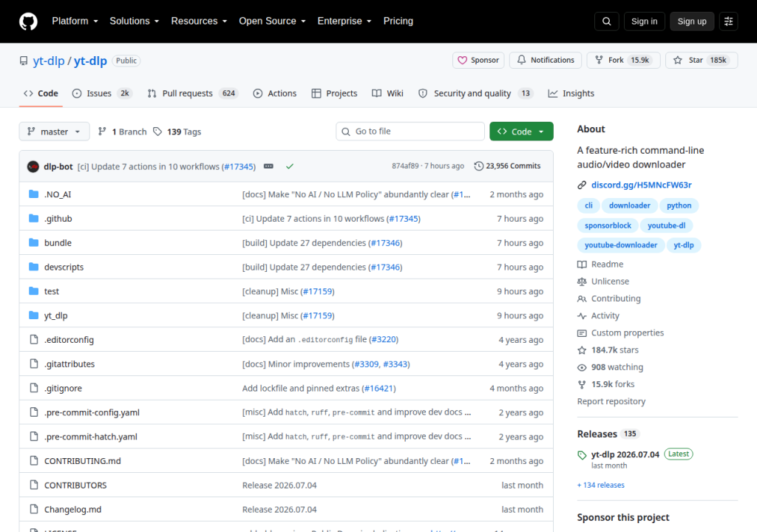Click the green commit status checkmark
This screenshot has width=757, height=532.
point(290,166)
